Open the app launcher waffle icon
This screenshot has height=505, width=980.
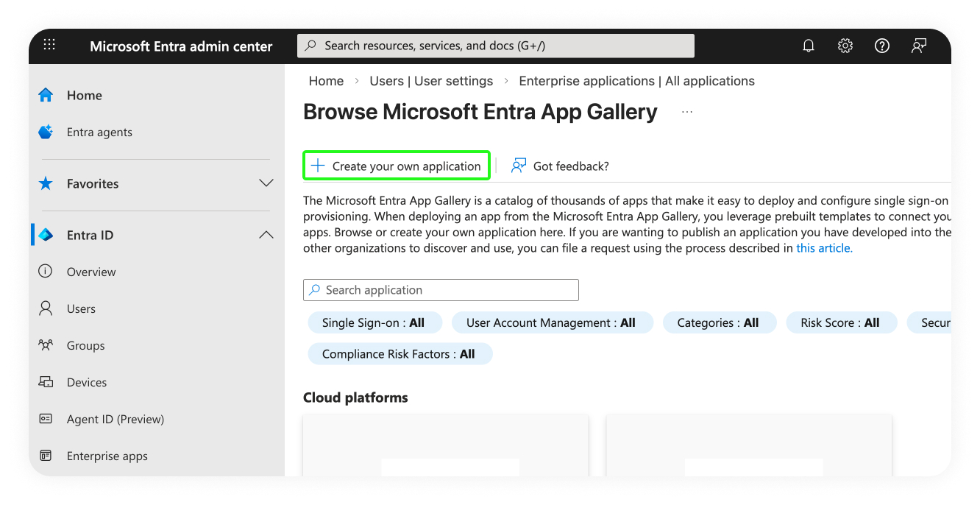[x=49, y=45]
